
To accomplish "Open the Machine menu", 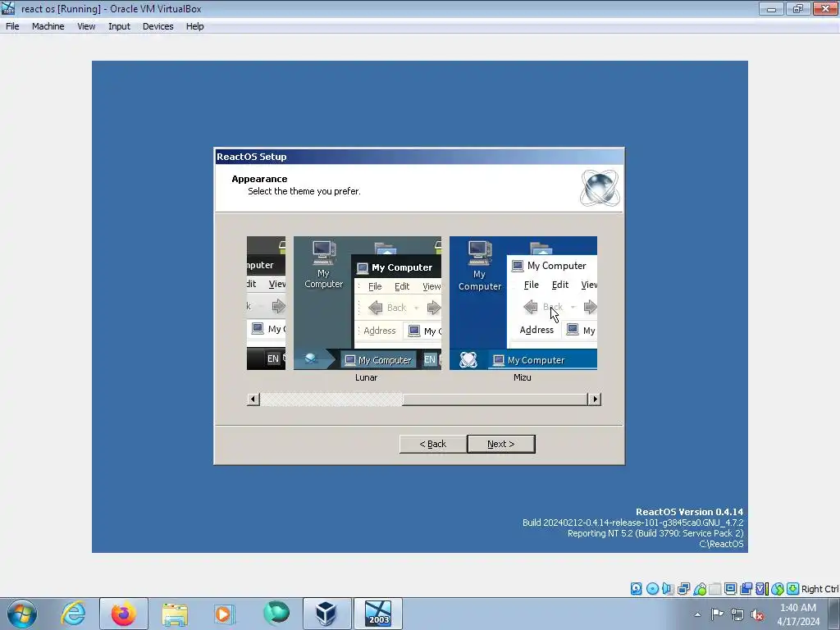I will coord(48,26).
